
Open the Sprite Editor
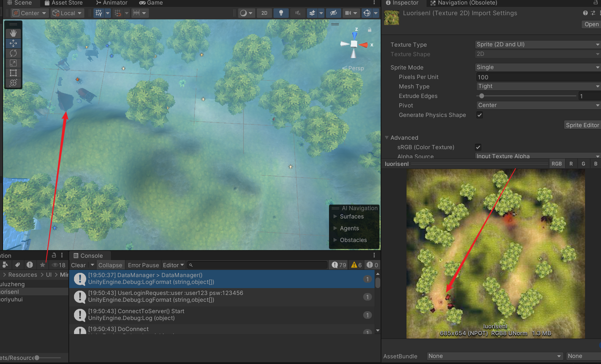tap(582, 125)
